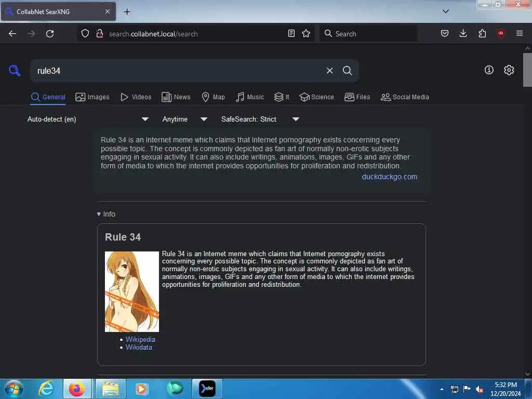532x399 pixels.
Task: Switch to the Files tab
Action: [x=357, y=97]
